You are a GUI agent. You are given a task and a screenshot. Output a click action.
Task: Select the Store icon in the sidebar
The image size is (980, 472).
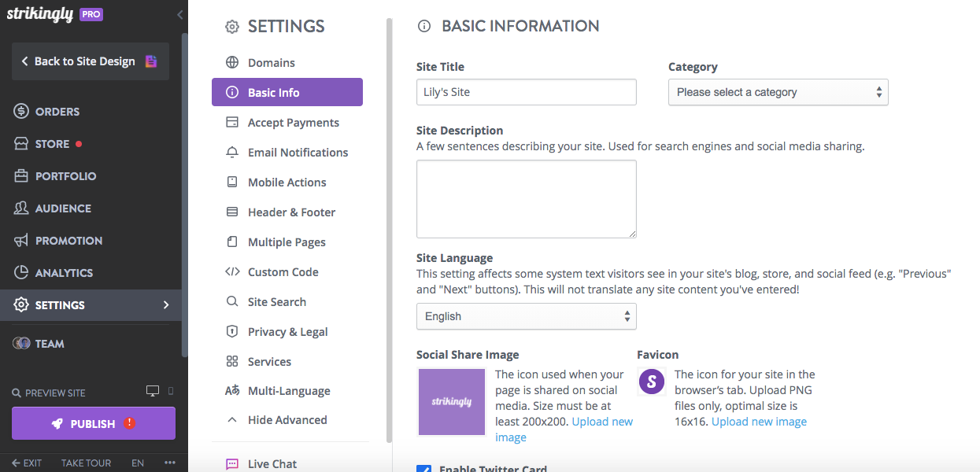pos(21,143)
